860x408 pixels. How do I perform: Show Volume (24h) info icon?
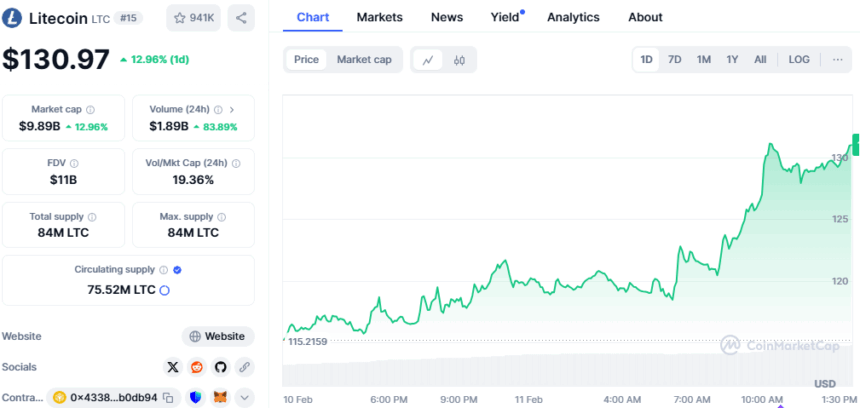(x=218, y=110)
